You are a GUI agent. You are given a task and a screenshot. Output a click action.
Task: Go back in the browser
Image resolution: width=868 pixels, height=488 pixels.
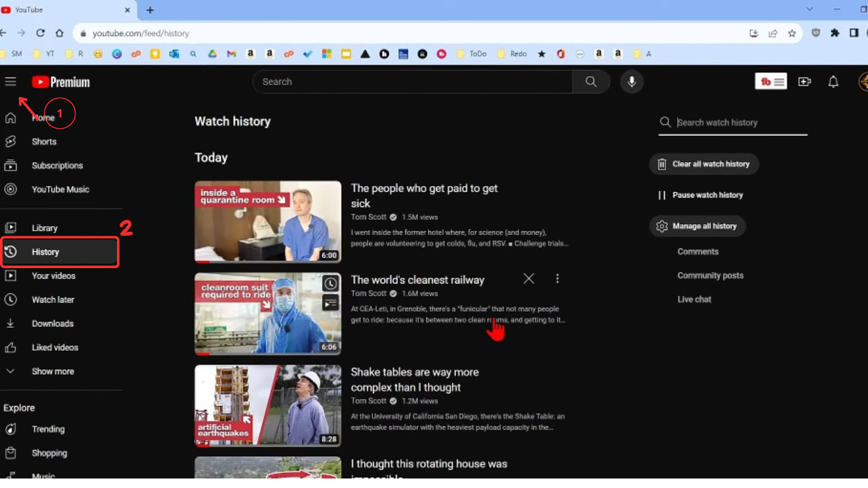(3, 33)
